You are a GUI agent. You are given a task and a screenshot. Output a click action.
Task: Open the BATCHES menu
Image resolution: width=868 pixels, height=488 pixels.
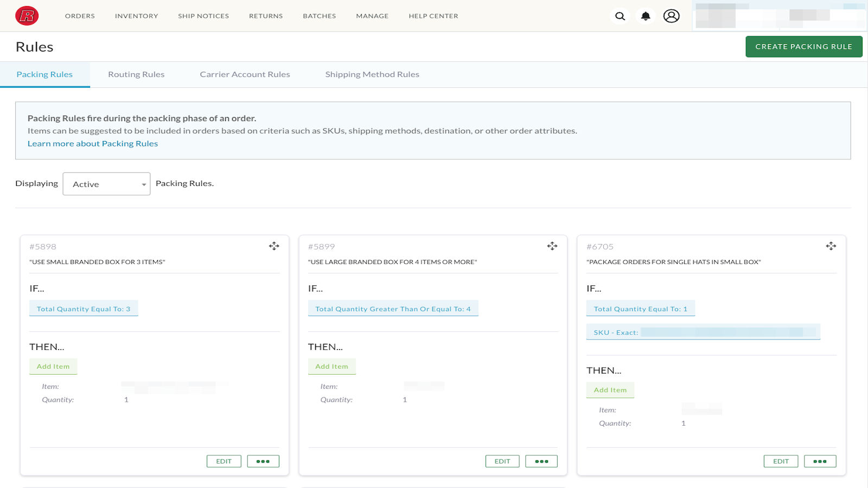click(319, 16)
